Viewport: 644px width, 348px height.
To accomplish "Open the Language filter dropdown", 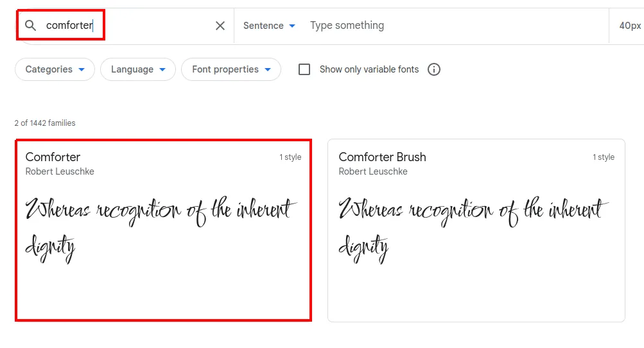I will [138, 69].
